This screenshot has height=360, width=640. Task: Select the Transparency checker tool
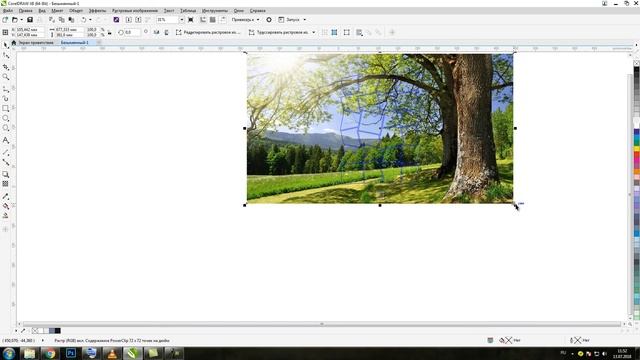(x=6, y=184)
